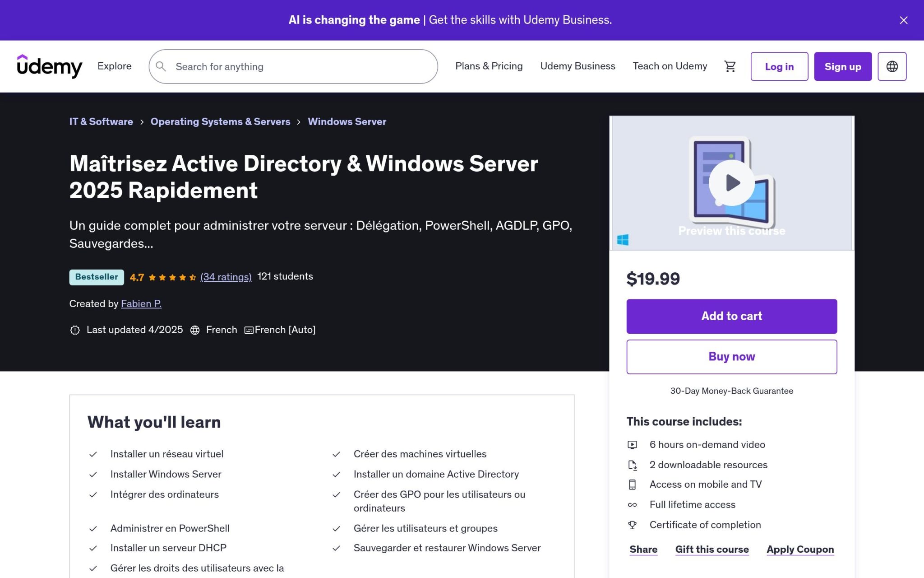The width and height of the screenshot is (924, 578).
Task: Click Certificate of completion text
Action: tap(705, 525)
